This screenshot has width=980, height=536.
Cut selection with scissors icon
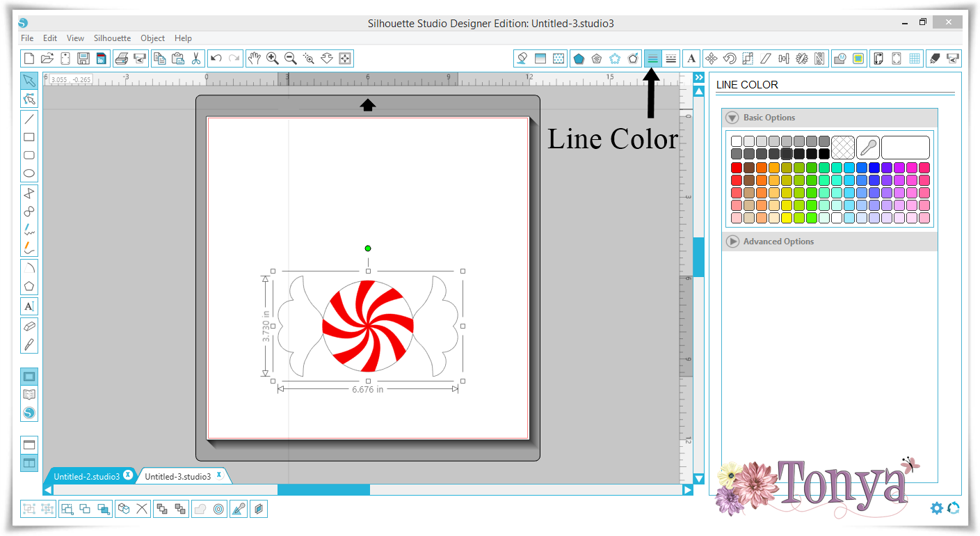[195, 58]
